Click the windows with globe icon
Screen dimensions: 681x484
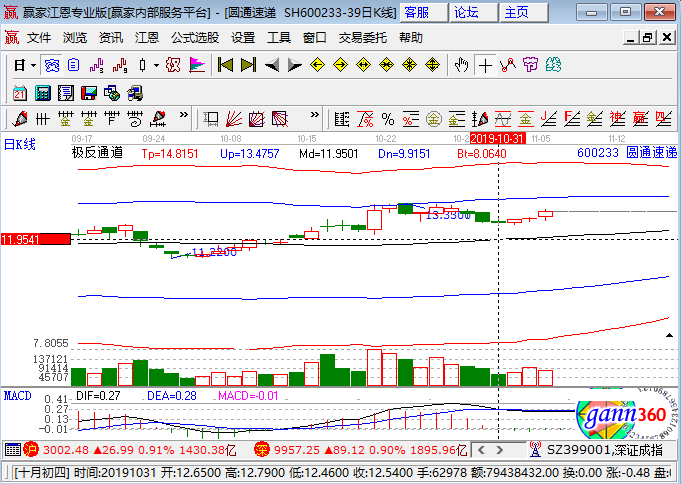[112, 93]
